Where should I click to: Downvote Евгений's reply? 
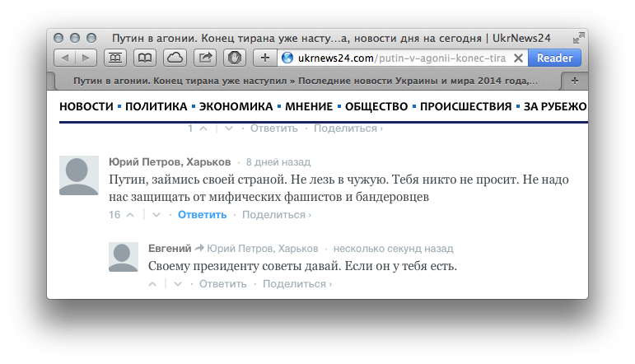click(x=178, y=284)
